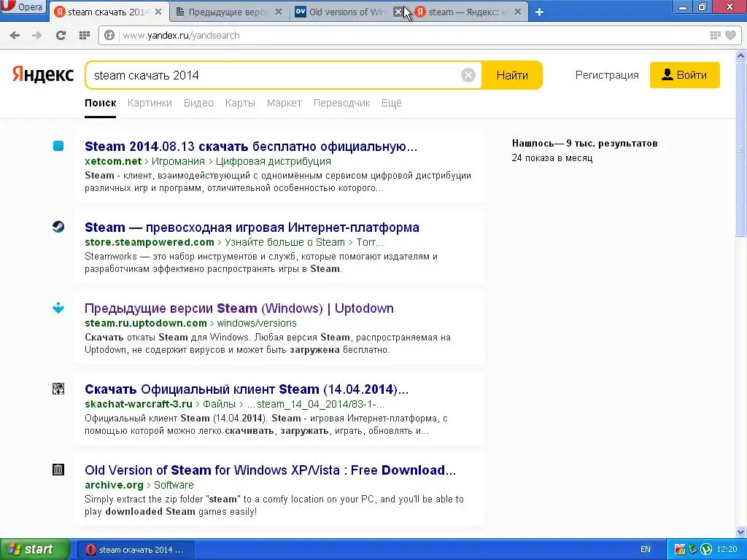Close the 'Предыдущие версии' tab
Image resolution: width=747 pixels, height=560 pixels.
point(279,12)
